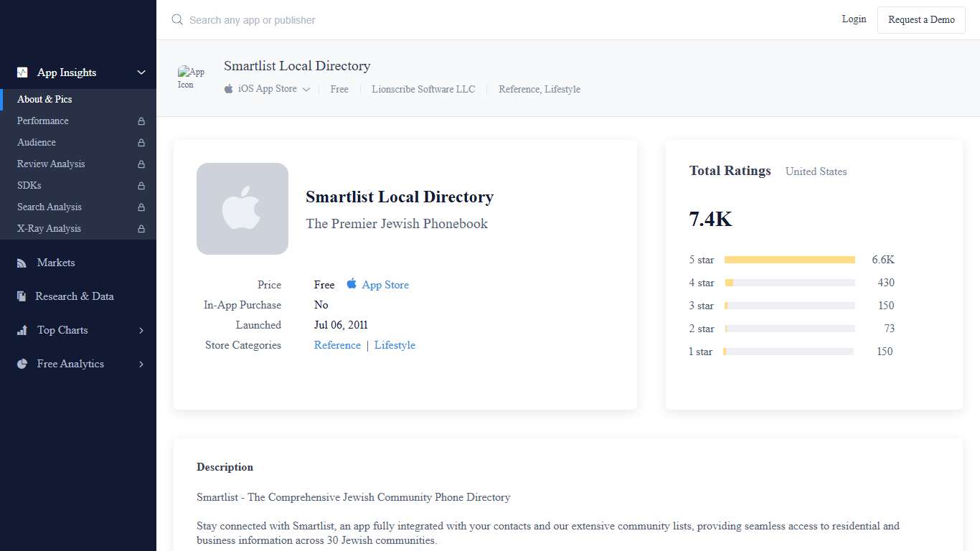980x551 pixels.
Task: Click the search magnifier icon
Action: 176,19
